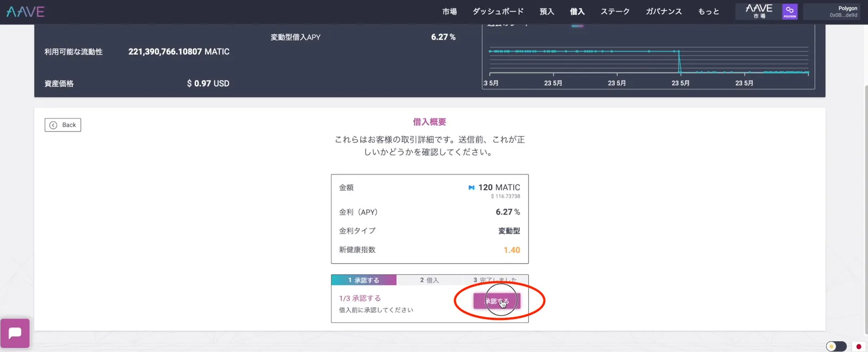The image size is (868, 352).
Task: Open the 借入 menu item
Action: (577, 11)
